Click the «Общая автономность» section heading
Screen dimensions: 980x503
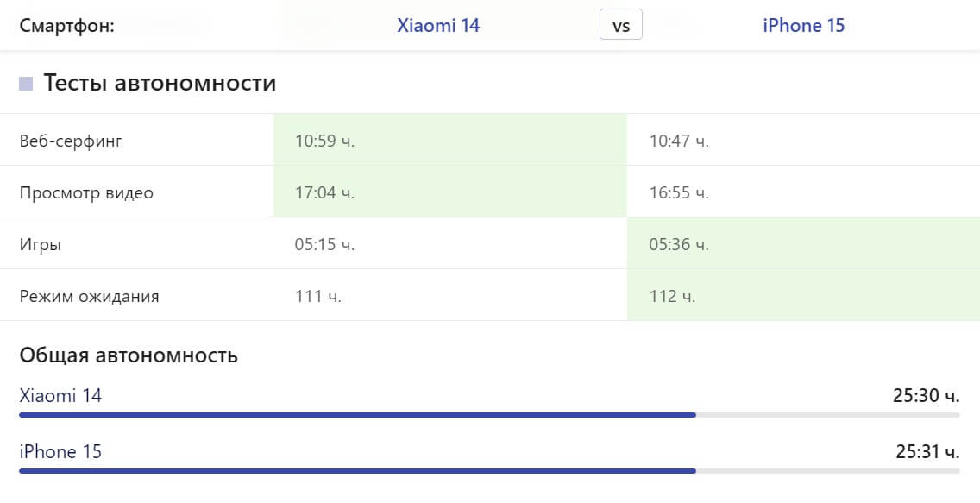point(129,355)
